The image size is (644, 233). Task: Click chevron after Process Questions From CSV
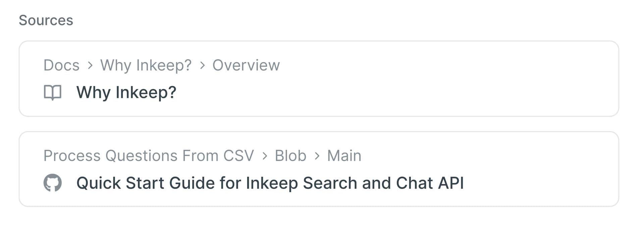pyautogui.click(x=265, y=156)
